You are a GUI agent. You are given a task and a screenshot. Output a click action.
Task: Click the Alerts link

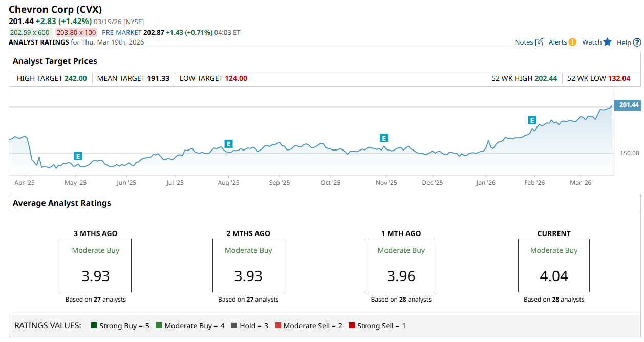click(558, 42)
